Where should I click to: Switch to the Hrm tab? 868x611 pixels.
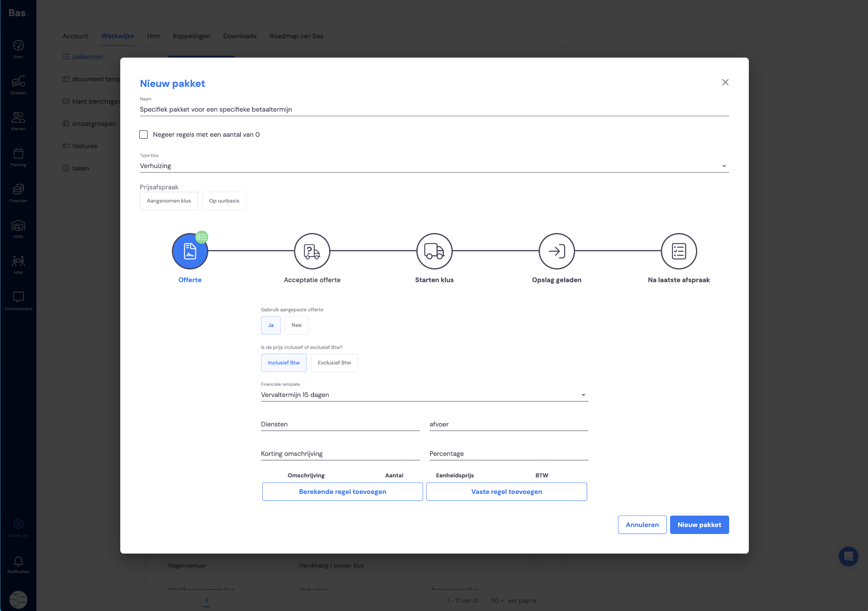pyautogui.click(x=153, y=36)
